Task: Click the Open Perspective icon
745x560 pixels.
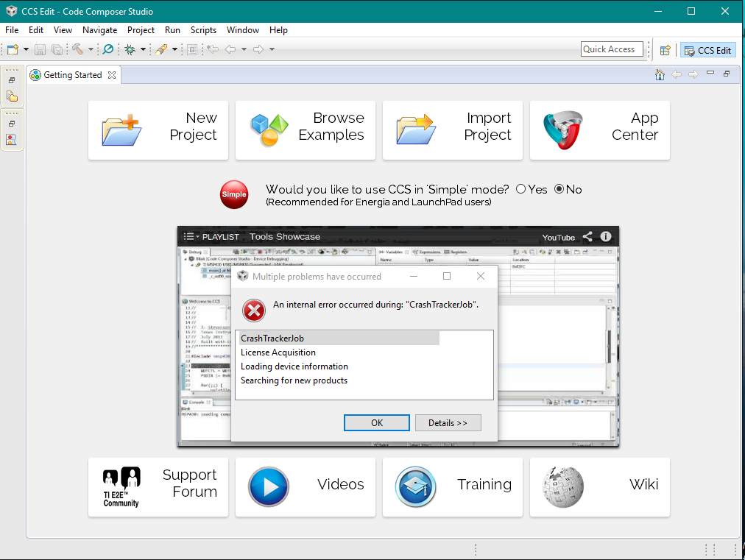Action: [x=665, y=50]
